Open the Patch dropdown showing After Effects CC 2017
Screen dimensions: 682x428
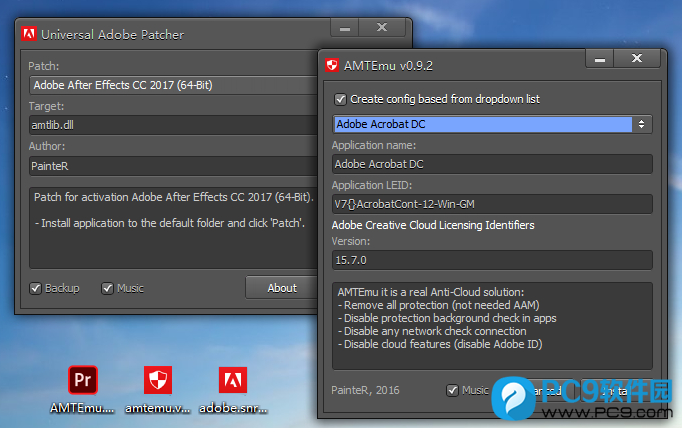(x=174, y=85)
